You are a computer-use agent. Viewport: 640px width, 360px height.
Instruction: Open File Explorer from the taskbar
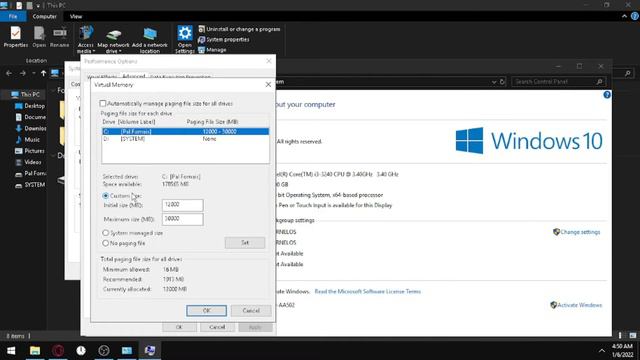35,350
